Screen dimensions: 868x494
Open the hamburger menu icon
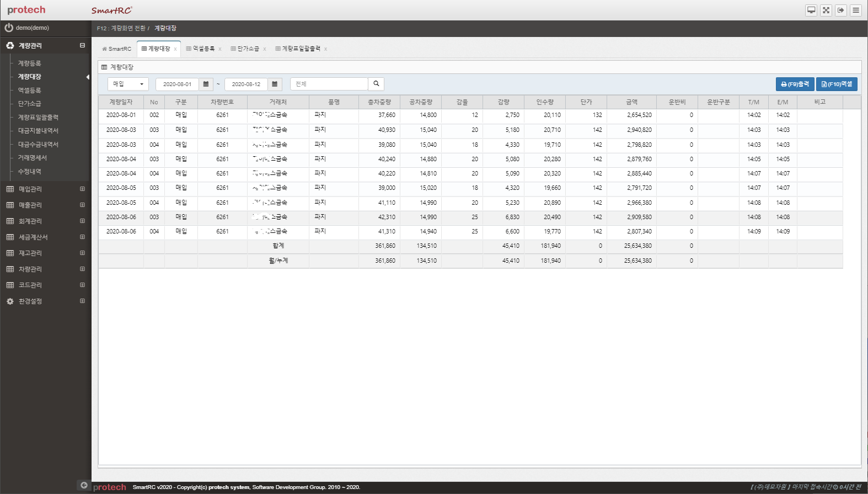(x=855, y=10)
